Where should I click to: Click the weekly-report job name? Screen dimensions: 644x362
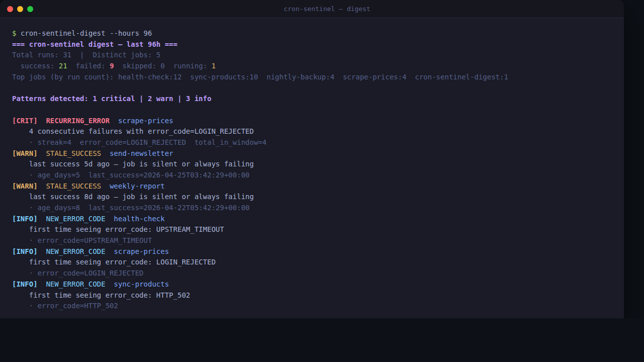(x=137, y=186)
